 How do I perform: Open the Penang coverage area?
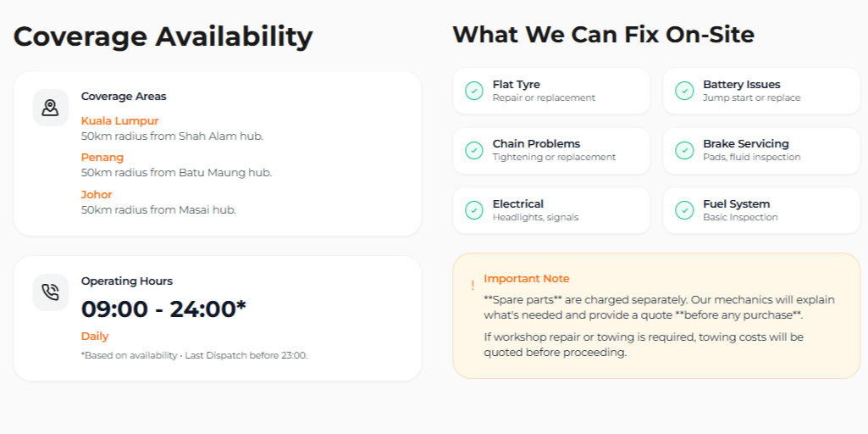[x=102, y=158]
